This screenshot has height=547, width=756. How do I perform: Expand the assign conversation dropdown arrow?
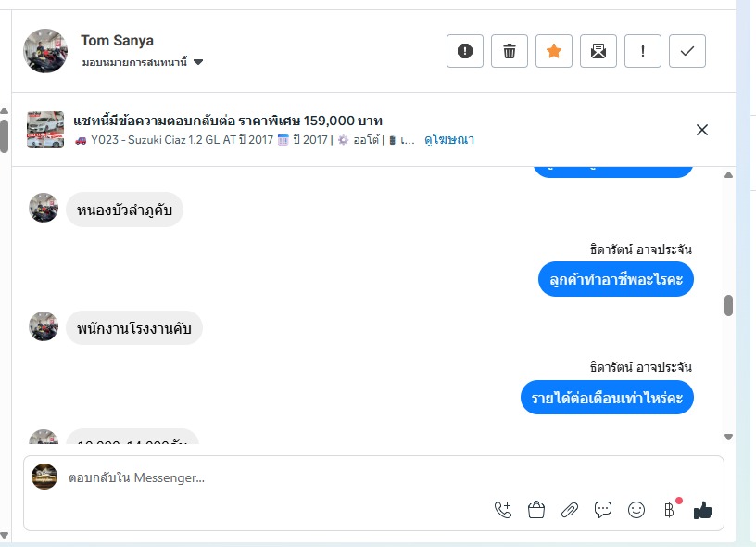tap(198, 63)
